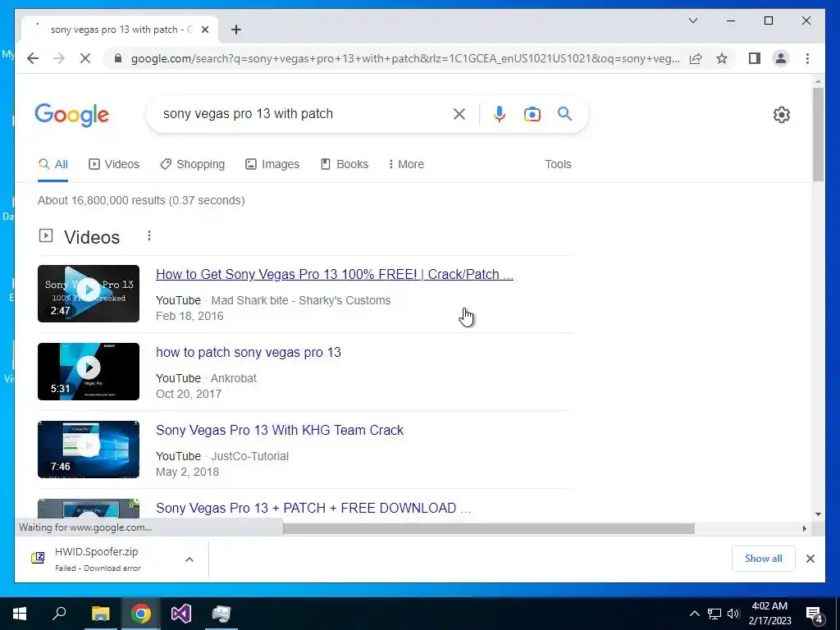This screenshot has width=840, height=630.
Task: View site information lock icon
Action: (118, 58)
